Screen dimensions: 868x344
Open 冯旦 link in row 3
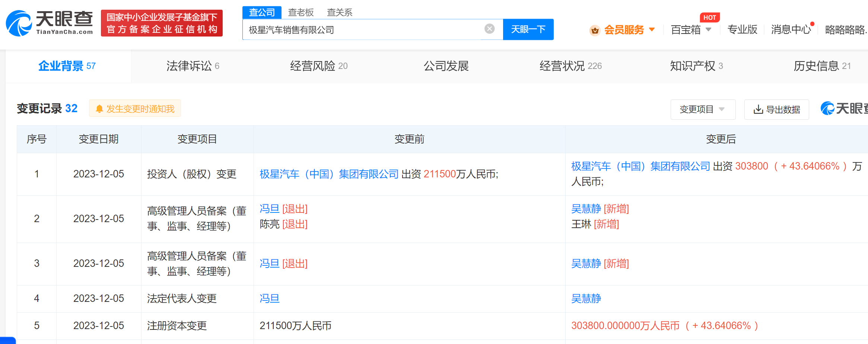[x=270, y=263]
